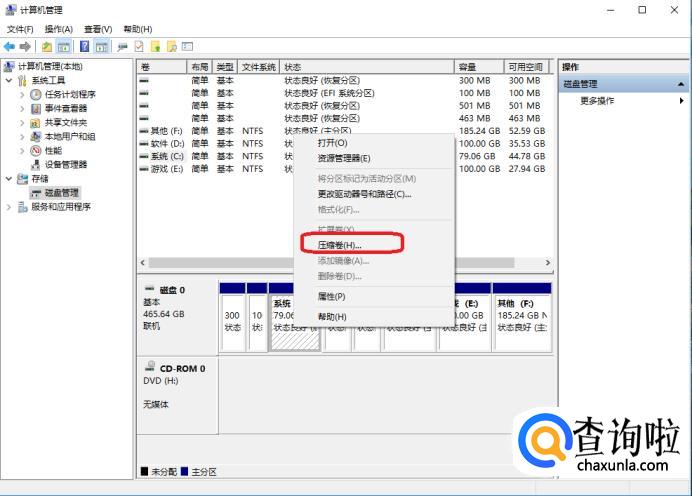Screen dimensions: 692x496
Task: Select the 其他 (F:) partition block in disk map
Action: (x=522, y=318)
